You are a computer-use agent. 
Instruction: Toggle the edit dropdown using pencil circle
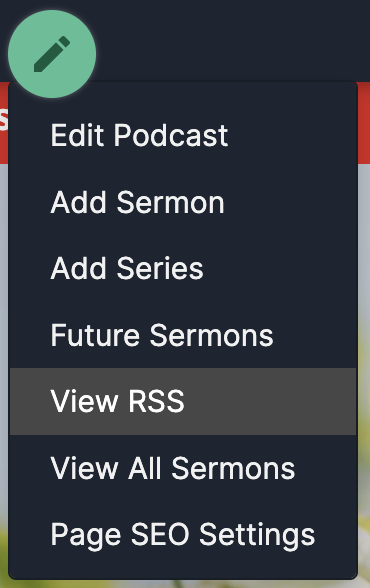(x=52, y=54)
